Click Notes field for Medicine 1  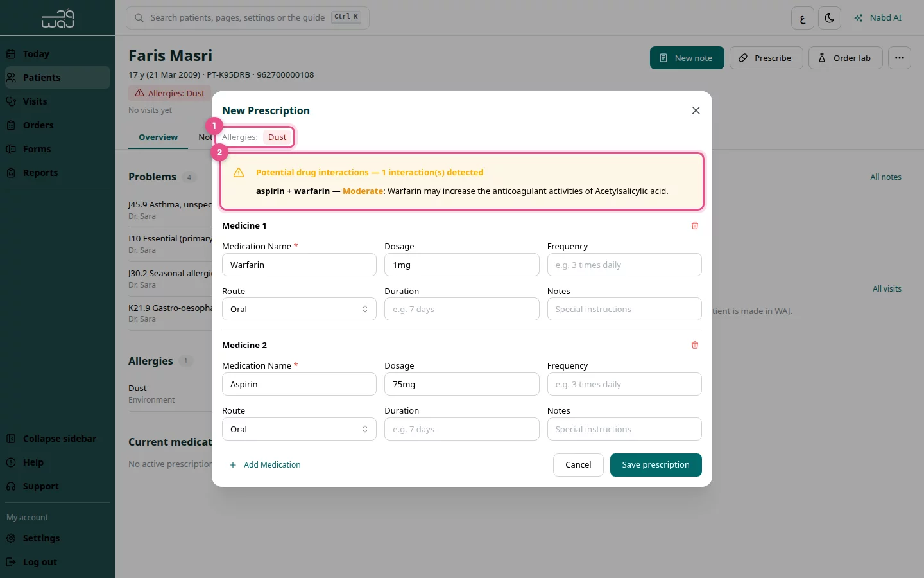click(x=624, y=309)
